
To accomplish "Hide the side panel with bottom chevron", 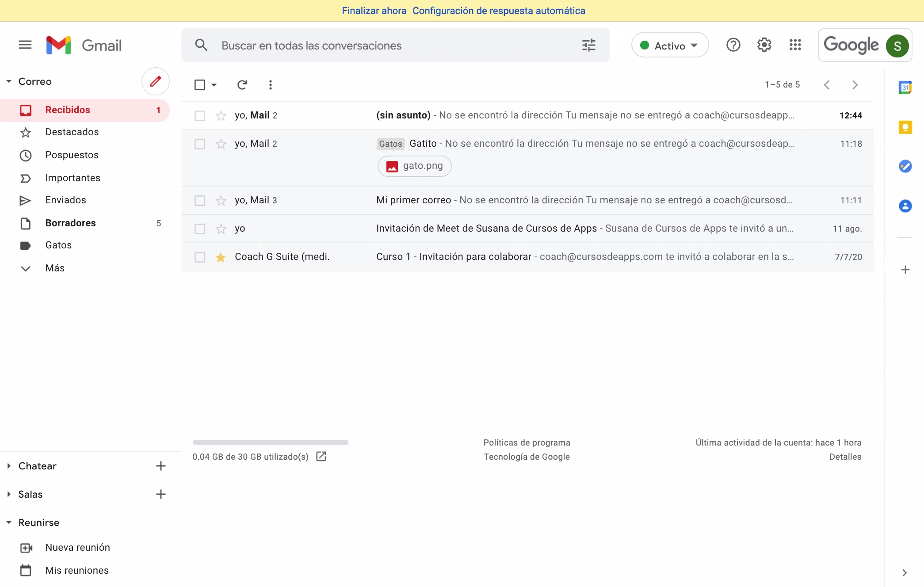I will (905, 573).
